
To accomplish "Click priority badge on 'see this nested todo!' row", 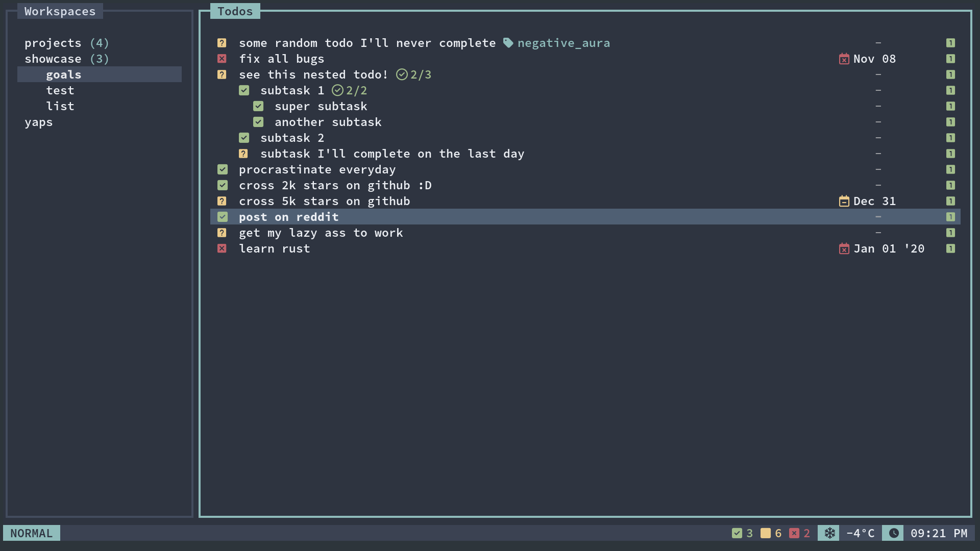I will coord(950,74).
